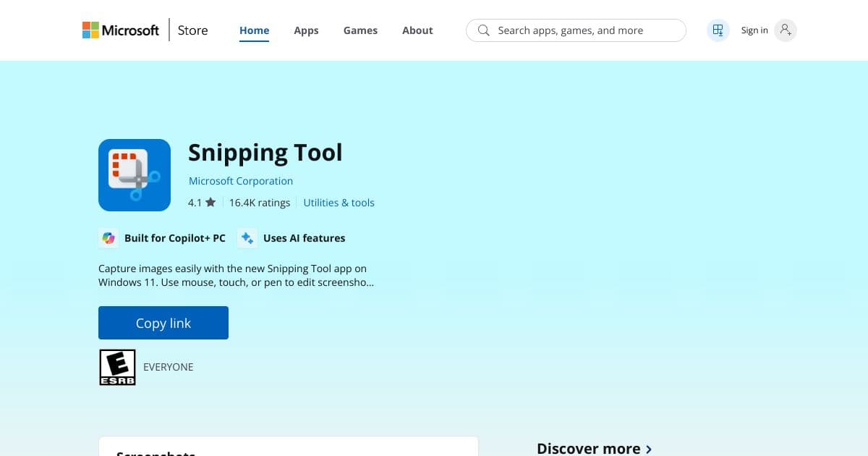The height and width of the screenshot is (456, 868).
Task: Switch to the Apps tab
Action: pos(306,30)
